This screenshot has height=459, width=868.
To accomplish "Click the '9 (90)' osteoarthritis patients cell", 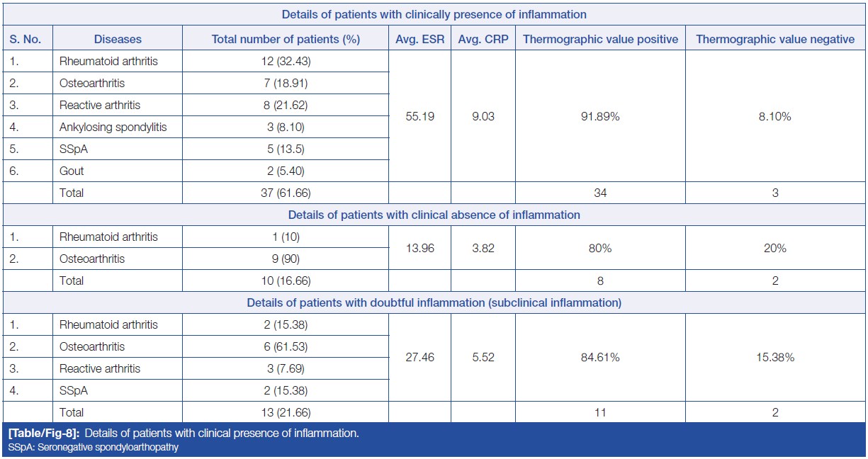I will [286, 259].
